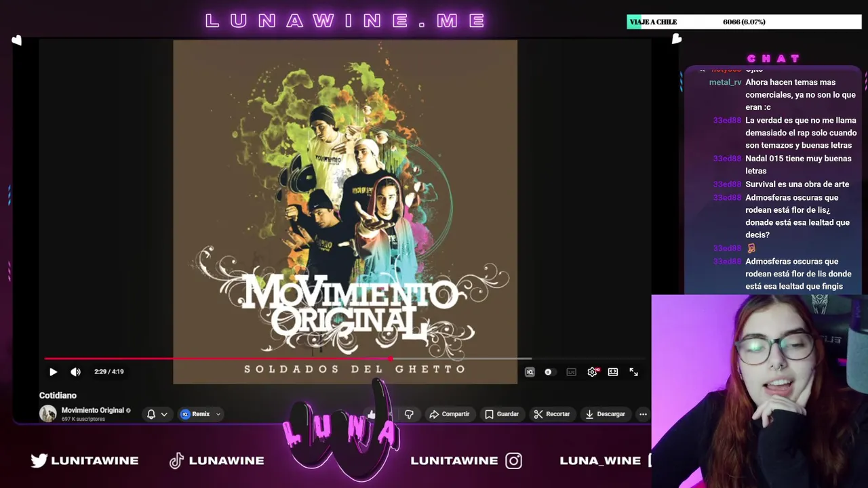
Task: Click the 6066 (6.07%) goal value
Action: (744, 22)
